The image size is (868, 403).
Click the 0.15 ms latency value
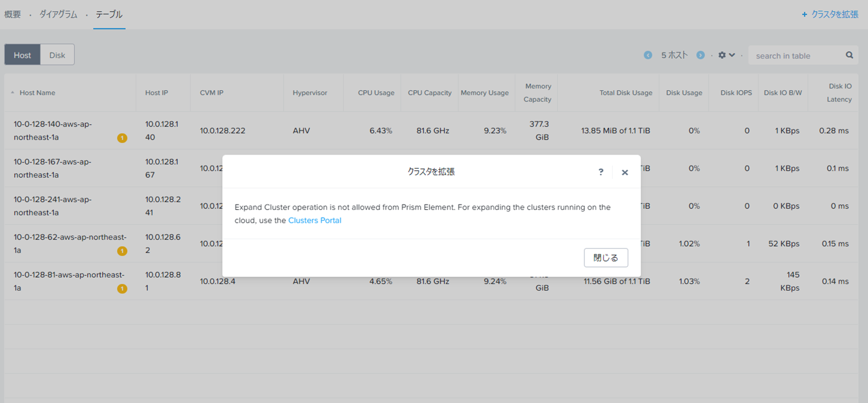point(835,244)
